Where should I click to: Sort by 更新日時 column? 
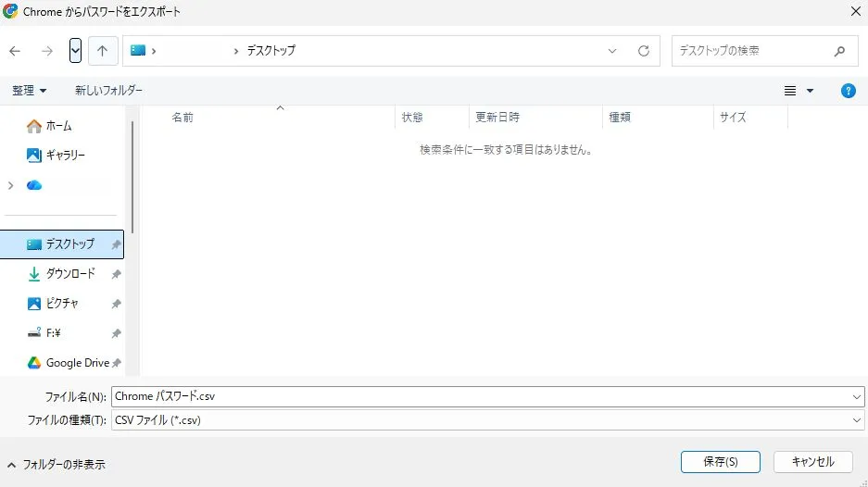pyautogui.click(x=497, y=118)
